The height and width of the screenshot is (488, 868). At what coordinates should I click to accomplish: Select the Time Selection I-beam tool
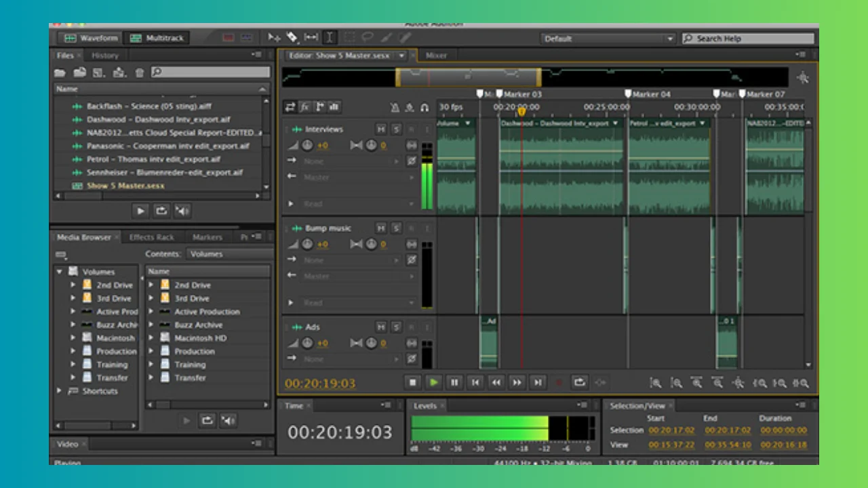click(x=330, y=38)
